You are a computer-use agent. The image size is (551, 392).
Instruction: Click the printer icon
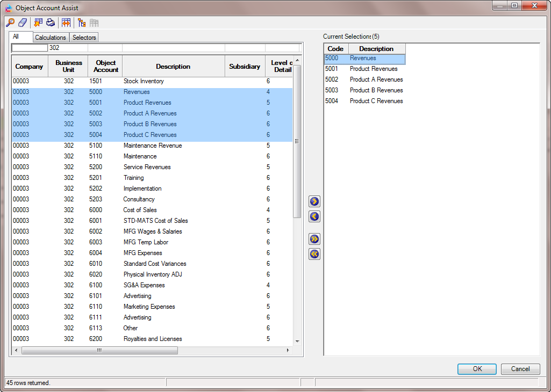point(51,23)
